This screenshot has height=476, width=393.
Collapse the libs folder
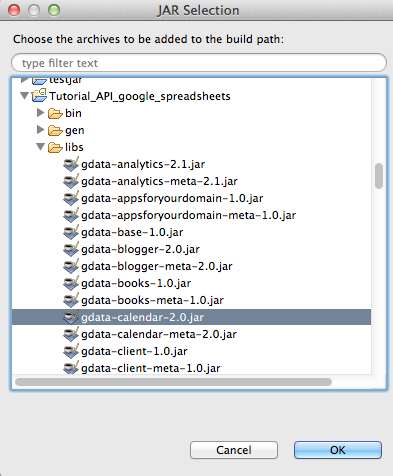pyautogui.click(x=41, y=147)
